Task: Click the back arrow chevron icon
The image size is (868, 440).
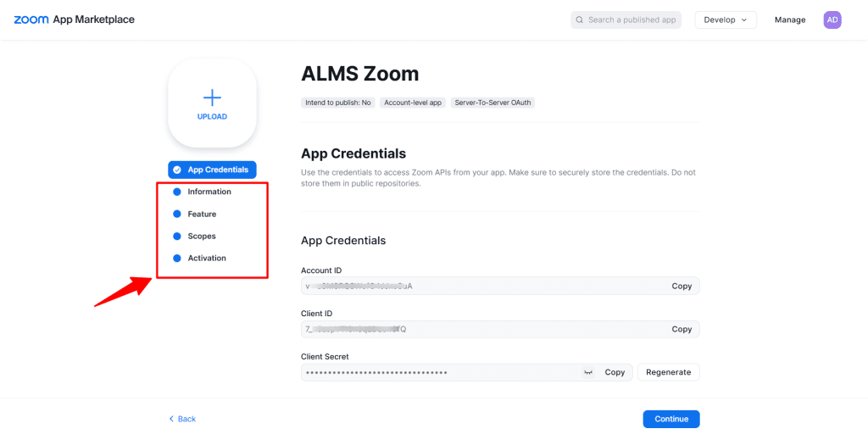Action: [x=171, y=419]
